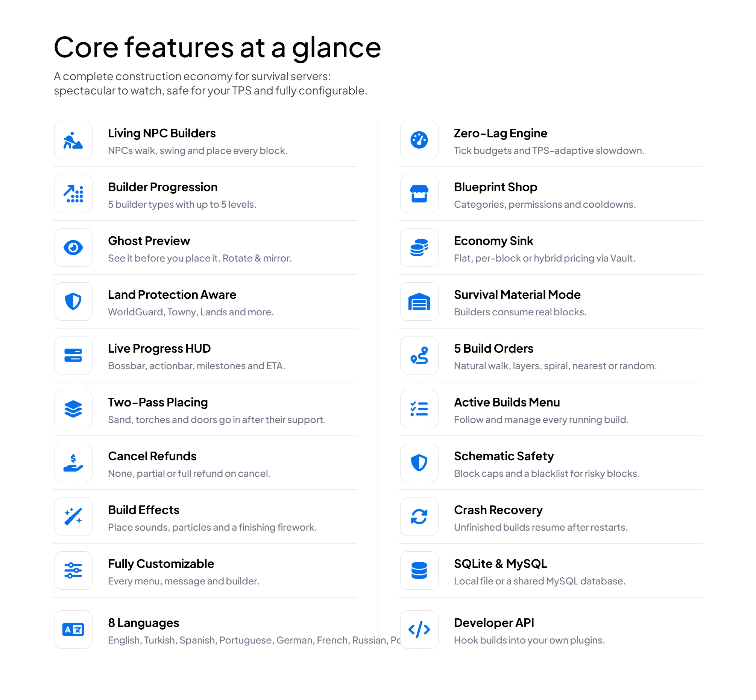
Task: Click the 'Blueprint Shop' heading
Action: click(496, 187)
